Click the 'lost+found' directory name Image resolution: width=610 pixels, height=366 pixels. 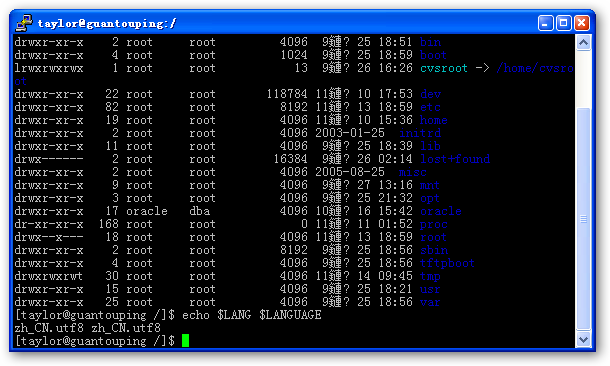(455, 159)
